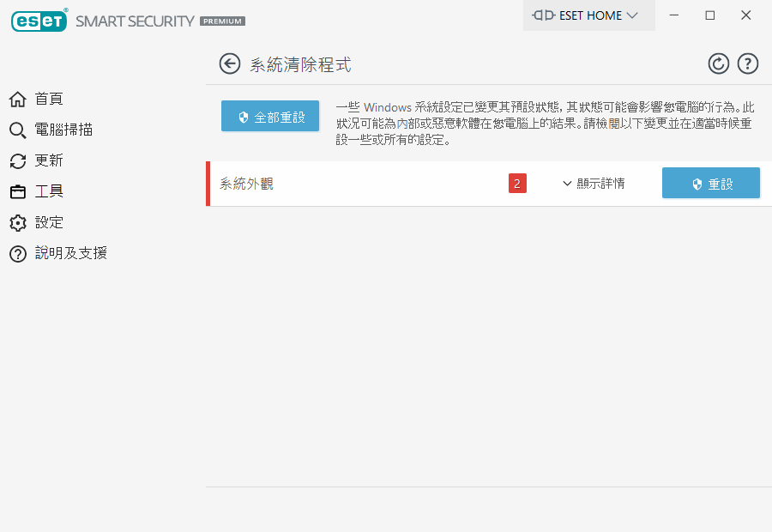Click the gear icon for 設定

pyautogui.click(x=17, y=223)
